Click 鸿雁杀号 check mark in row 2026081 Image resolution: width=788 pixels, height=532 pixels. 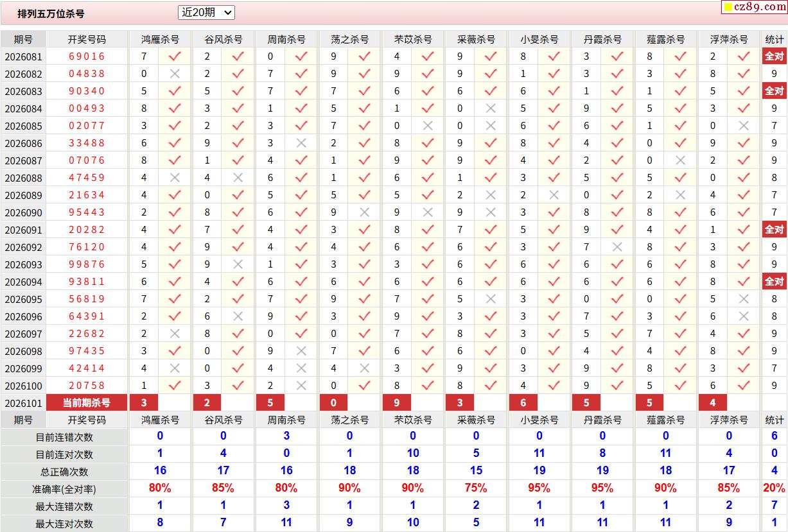[x=174, y=56]
